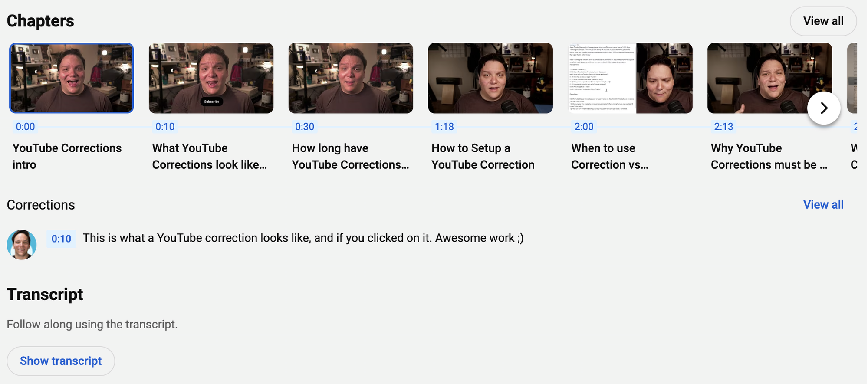Viewport: 868px width, 384px height.
Task: Click the 2:13 chapter timestamp
Action: pos(723,127)
